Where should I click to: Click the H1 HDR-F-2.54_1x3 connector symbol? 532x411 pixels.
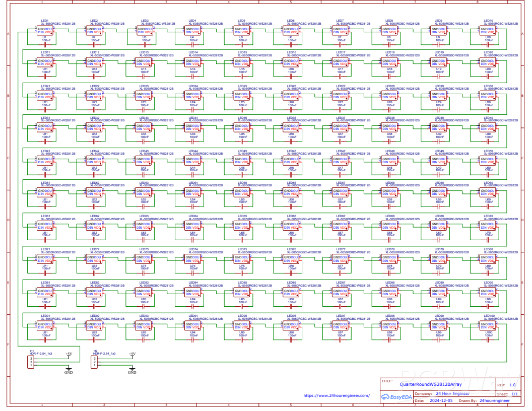tap(31, 362)
